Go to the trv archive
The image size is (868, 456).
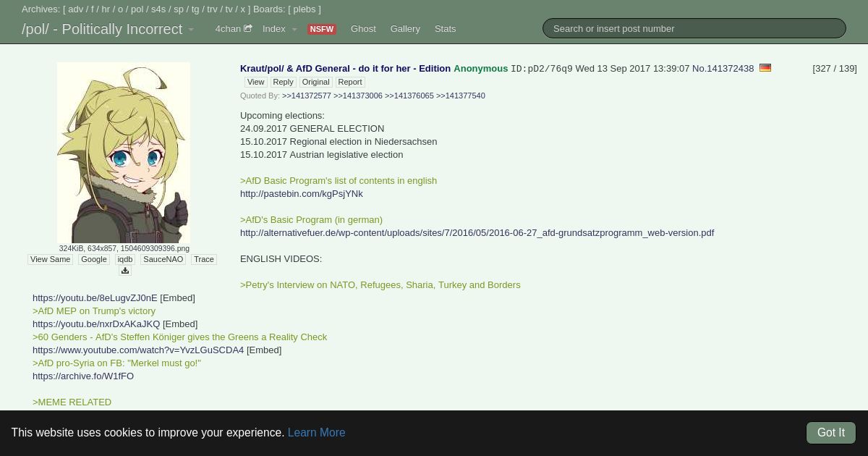pyautogui.click(x=212, y=9)
